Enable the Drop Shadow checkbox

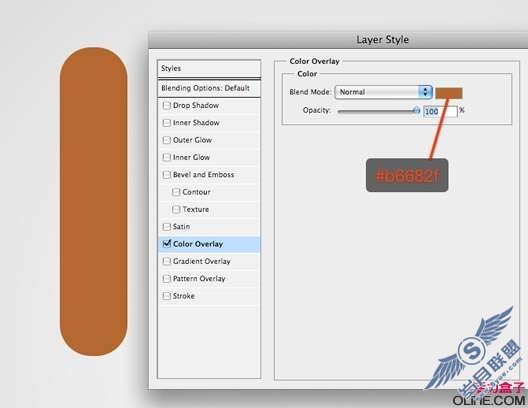pyautogui.click(x=167, y=106)
